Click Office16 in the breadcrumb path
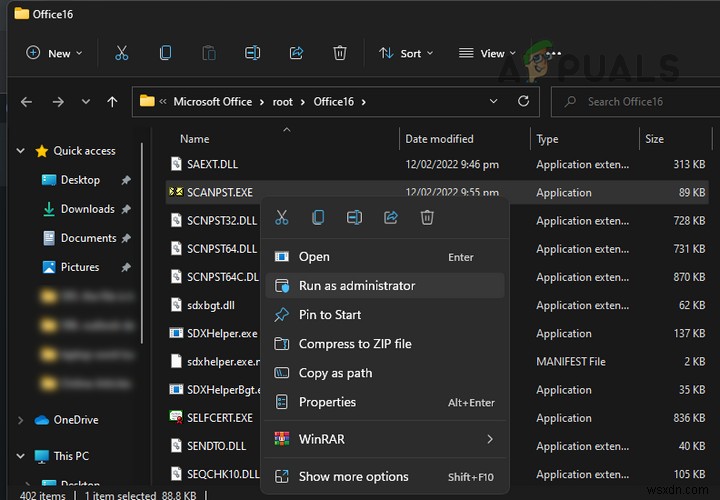 [334, 101]
